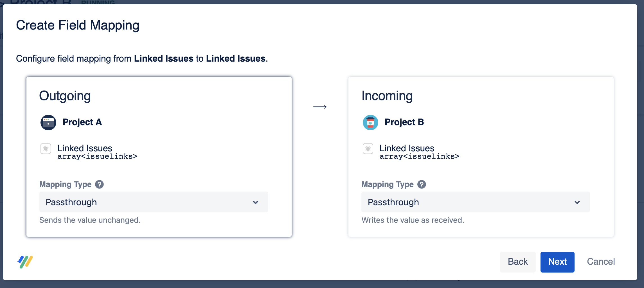Click the app logo in the bottom-left corner
The image size is (644, 288).
point(25,262)
